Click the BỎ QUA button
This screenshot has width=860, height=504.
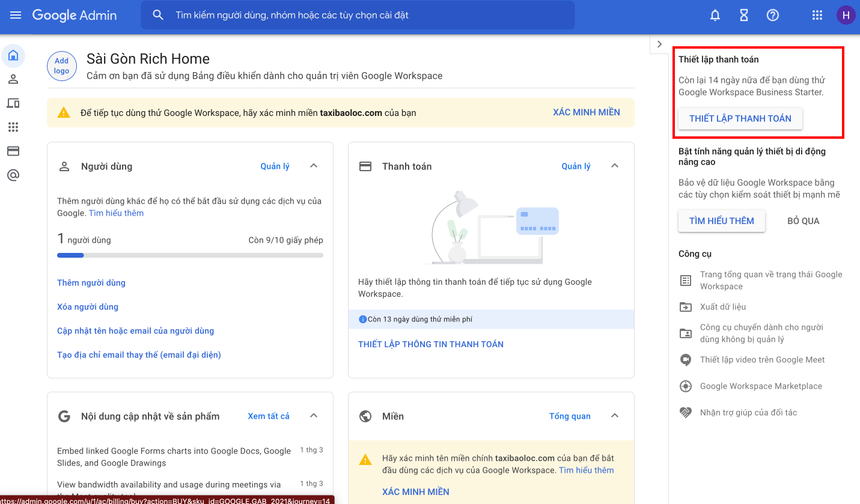[x=804, y=221]
